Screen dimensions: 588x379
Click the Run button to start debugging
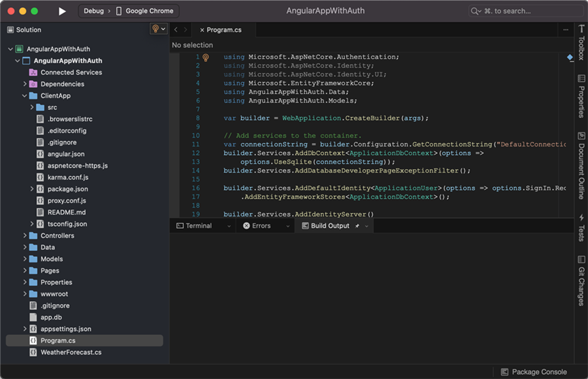click(x=61, y=10)
